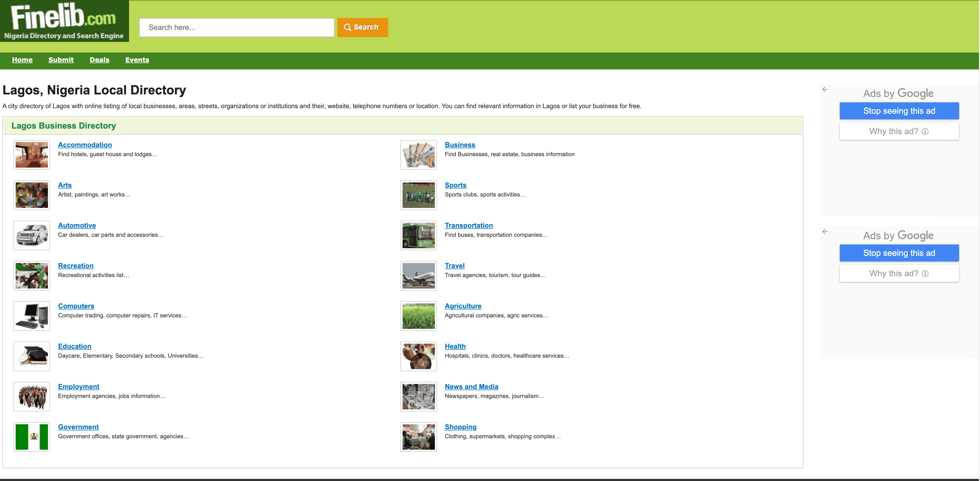980x481 pixels.
Task: Click the Automotive silver car image
Action: pos(32,235)
